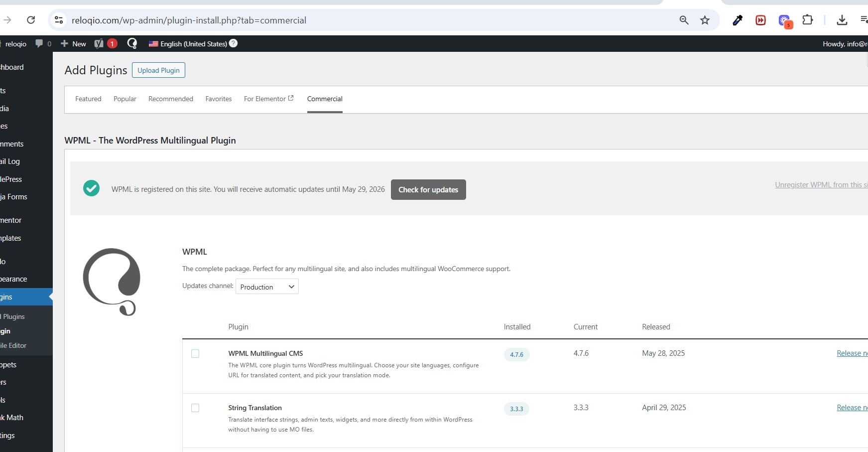868x452 pixels.
Task: Click the WPML Multilingual CMS plugin name
Action: pos(265,353)
